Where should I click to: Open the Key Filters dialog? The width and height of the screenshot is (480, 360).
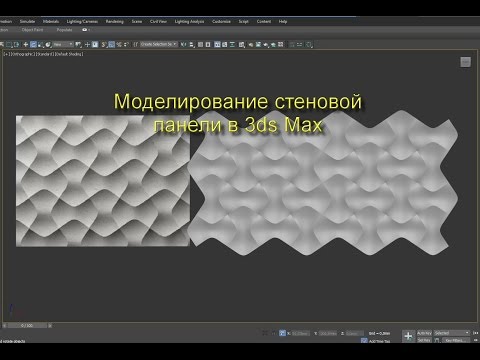pyautogui.click(x=456, y=340)
